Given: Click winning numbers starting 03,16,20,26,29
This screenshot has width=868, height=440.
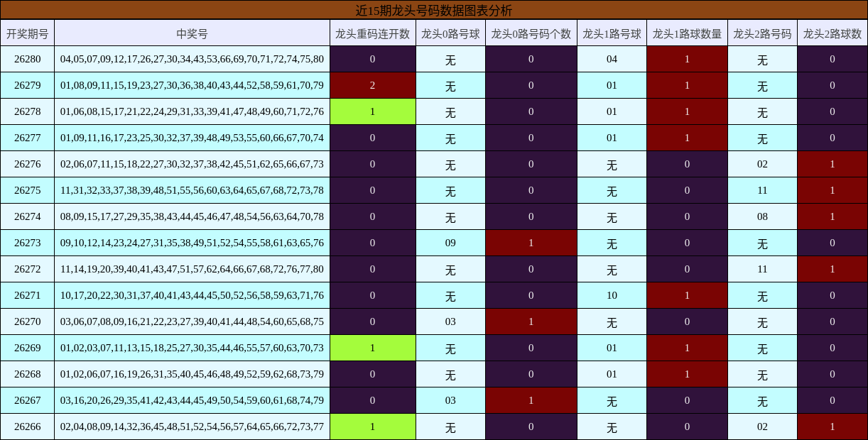Looking at the screenshot, I should tap(192, 400).
